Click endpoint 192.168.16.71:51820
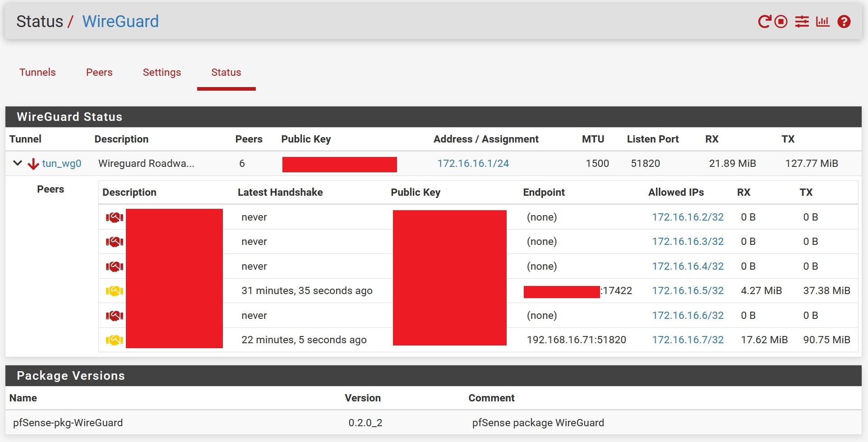 (x=577, y=340)
